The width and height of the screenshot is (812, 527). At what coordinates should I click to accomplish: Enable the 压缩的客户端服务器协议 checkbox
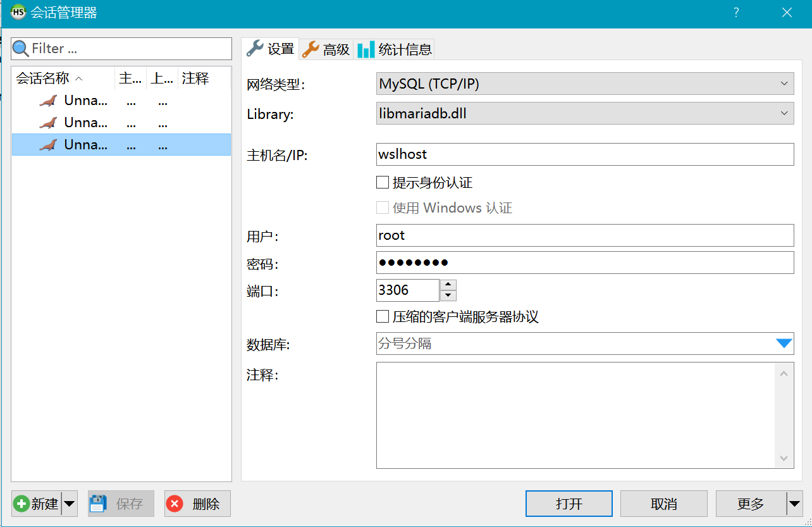383,316
